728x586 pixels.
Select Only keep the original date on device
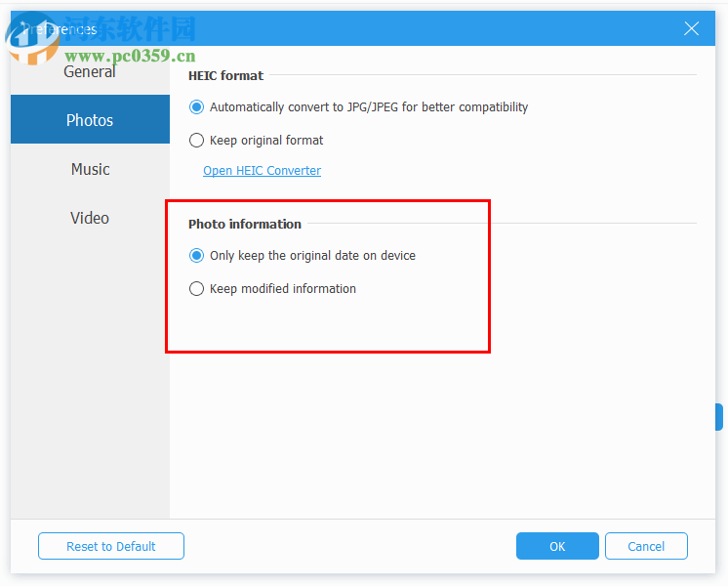pyautogui.click(x=197, y=256)
